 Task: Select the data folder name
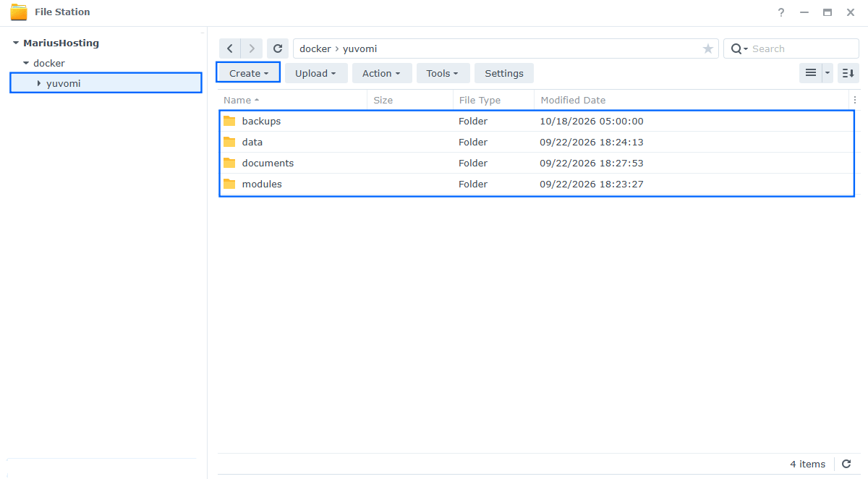tap(252, 142)
